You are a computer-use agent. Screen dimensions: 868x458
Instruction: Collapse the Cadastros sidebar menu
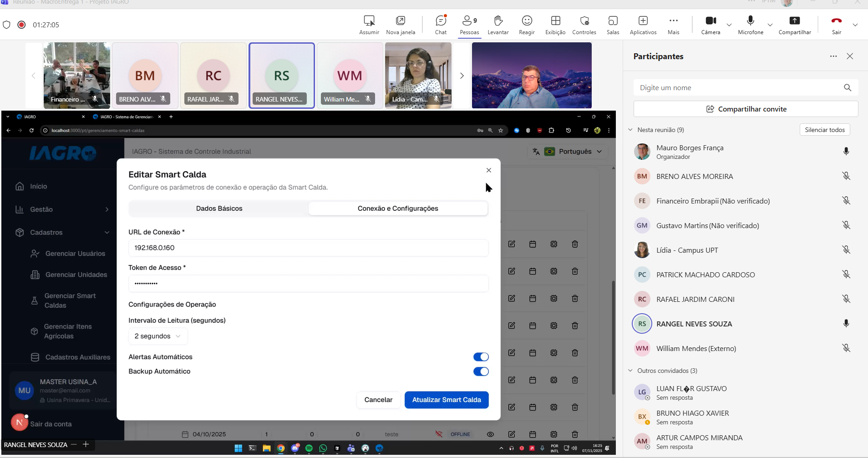pos(62,233)
